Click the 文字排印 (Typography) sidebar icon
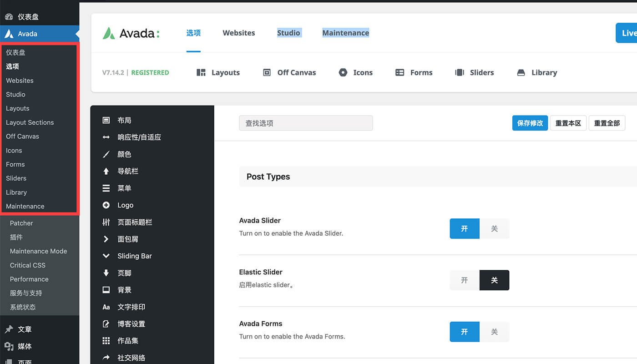Screen dimensions: 637x364 coord(106,307)
